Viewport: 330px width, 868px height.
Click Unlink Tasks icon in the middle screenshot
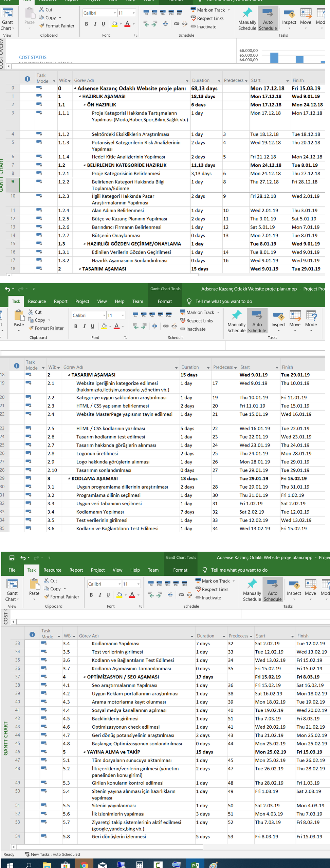point(174,326)
